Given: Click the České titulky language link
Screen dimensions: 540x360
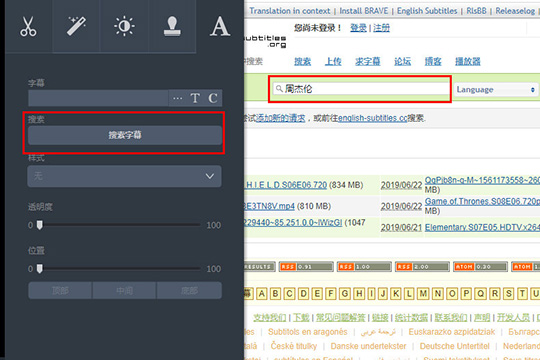Looking at the screenshot, I should coord(293,346).
